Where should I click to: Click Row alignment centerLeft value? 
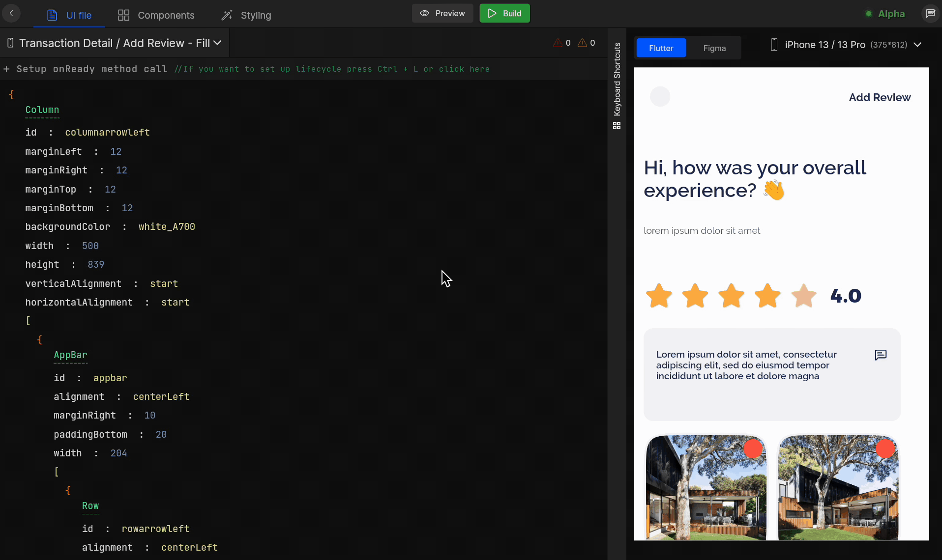(x=189, y=547)
